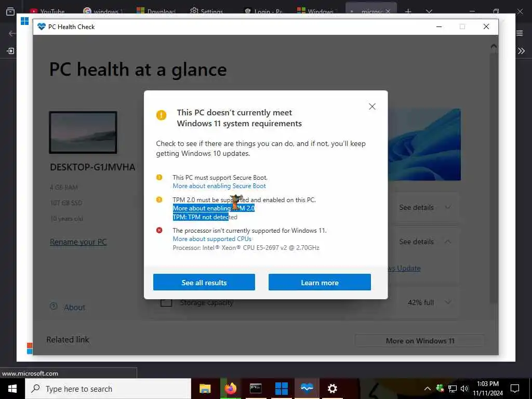The width and height of the screenshot is (532, 399).
Task: Click the Windows logo behind PC Health Check
Action: coord(25,21)
